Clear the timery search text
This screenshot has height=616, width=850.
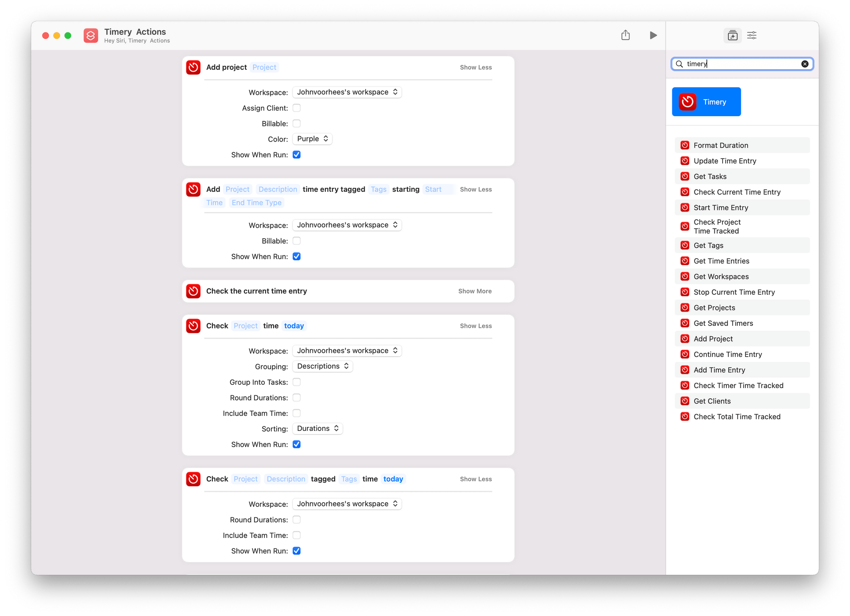tap(804, 64)
